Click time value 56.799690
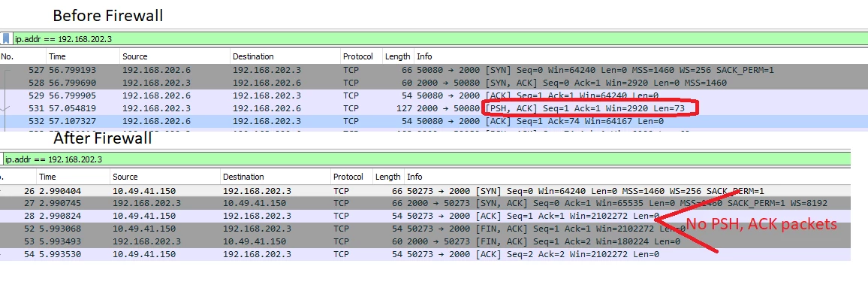Screen dimensions: 868x294 pyautogui.click(x=72, y=83)
